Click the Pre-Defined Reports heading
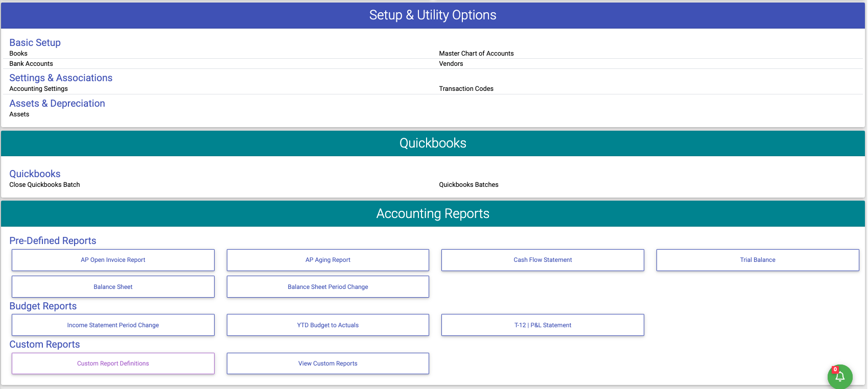This screenshot has height=389, width=868. 53,241
